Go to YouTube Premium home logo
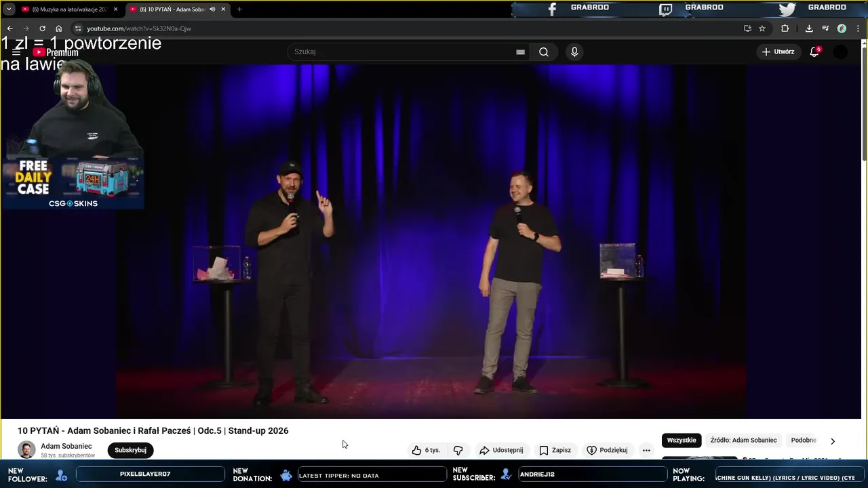This screenshot has height=488, width=868. tap(56, 52)
